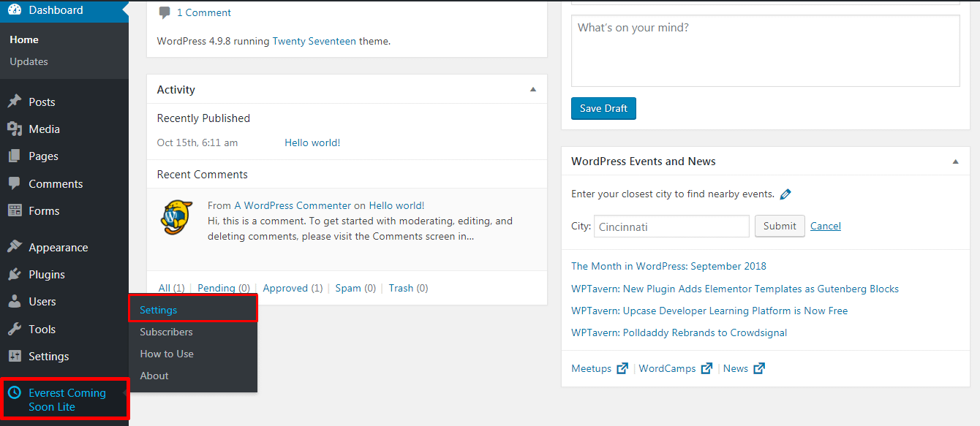Open the Polldaddy Rebrands to Crowdsignal article

(679, 332)
